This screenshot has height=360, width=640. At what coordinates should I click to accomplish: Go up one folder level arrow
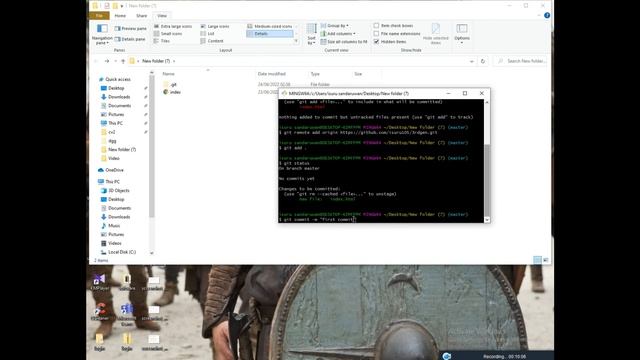[123, 61]
